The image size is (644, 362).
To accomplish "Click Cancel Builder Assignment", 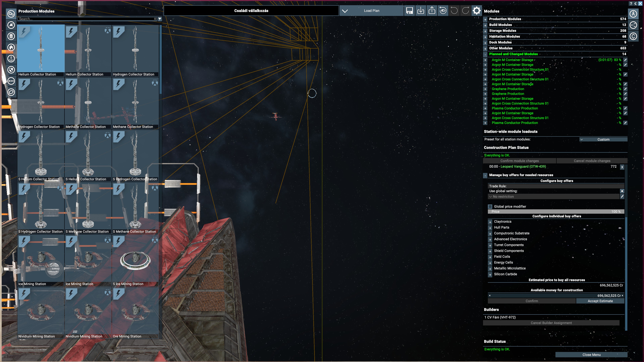I will coord(551,323).
